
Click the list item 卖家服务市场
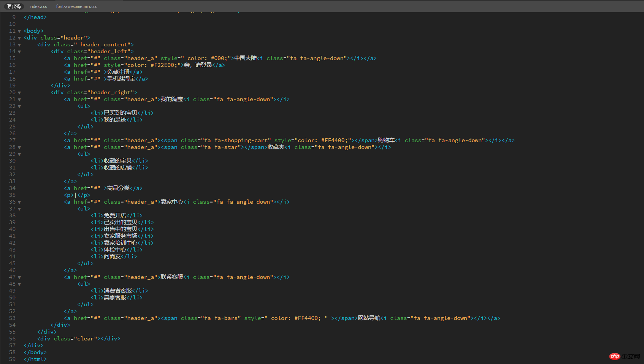tap(121, 236)
